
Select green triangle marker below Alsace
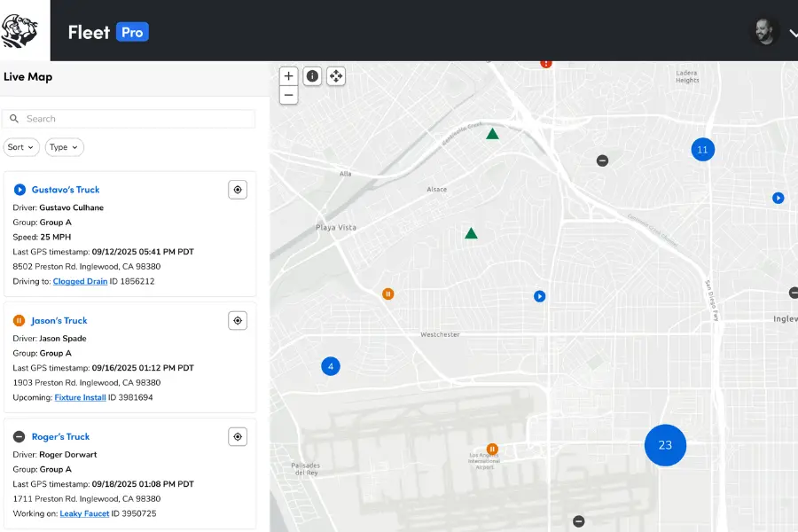click(472, 233)
